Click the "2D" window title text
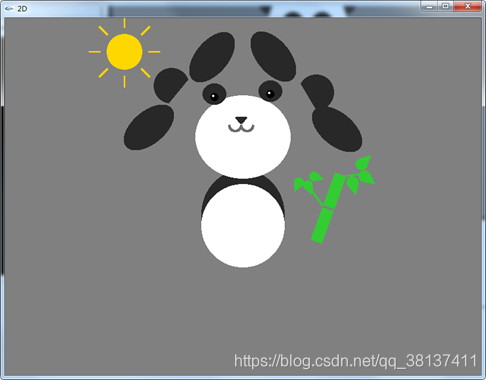Image resolution: width=486 pixels, height=380 pixels. pyautogui.click(x=22, y=9)
